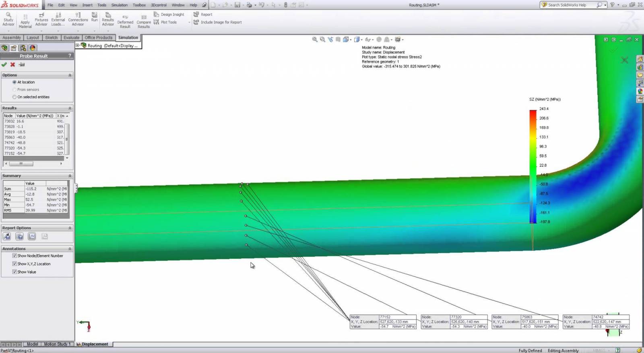Cancel Probe Result with red X
The image size is (644, 353).
(x=12, y=64)
